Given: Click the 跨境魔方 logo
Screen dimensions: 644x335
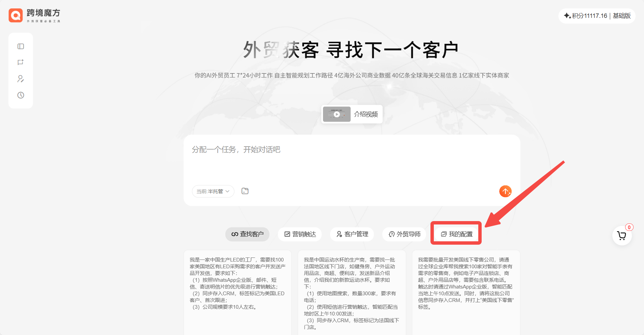Looking at the screenshot, I should (x=34, y=16).
